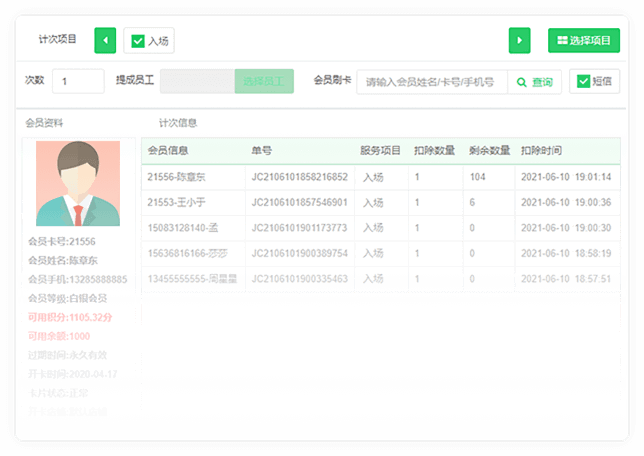644x456 pixels.
Task: Select row 13455555555-周星星
Action: click(x=381, y=279)
